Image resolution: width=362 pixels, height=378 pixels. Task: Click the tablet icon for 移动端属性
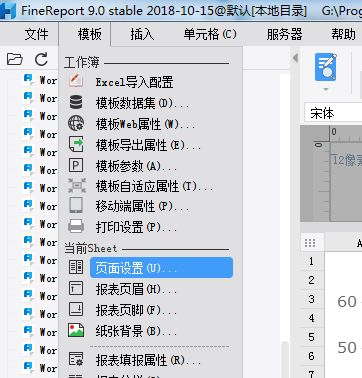(76, 205)
